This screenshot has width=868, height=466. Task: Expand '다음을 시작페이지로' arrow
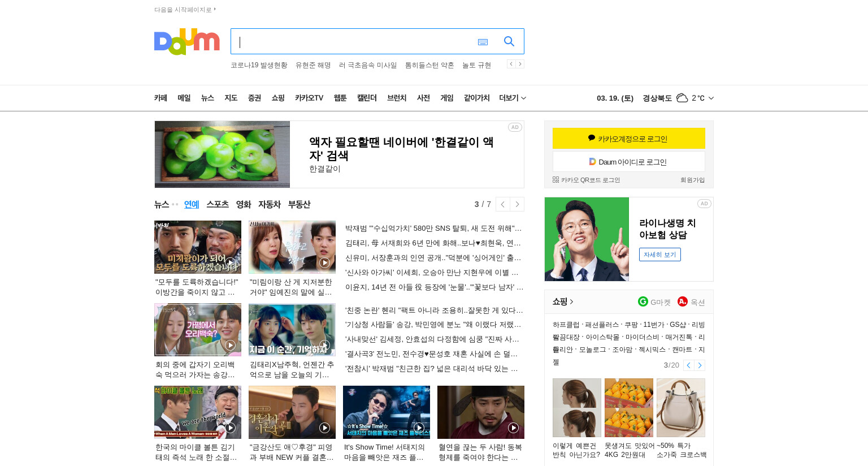click(215, 9)
